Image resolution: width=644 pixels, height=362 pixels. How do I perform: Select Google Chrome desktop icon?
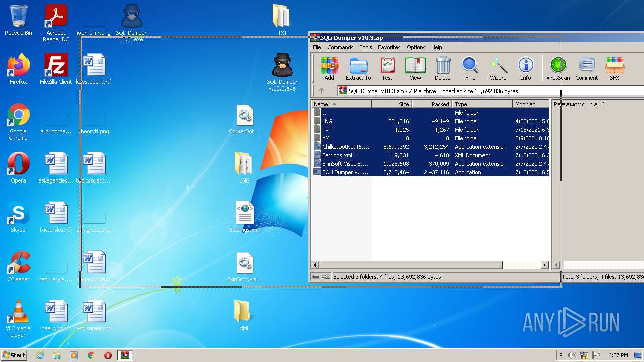(x=18, y=122)
